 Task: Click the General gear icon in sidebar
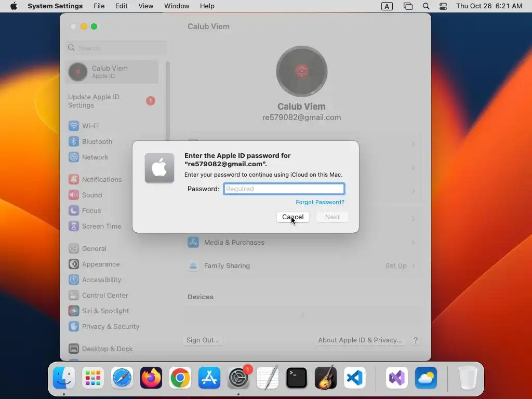point(74,248)
